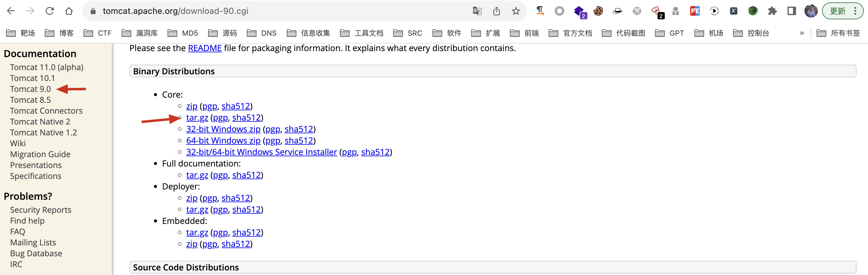The image size is (868, 275).
Task: Open the play-circle extension icon
Action: pyautogui.click(x=714, y=11)
